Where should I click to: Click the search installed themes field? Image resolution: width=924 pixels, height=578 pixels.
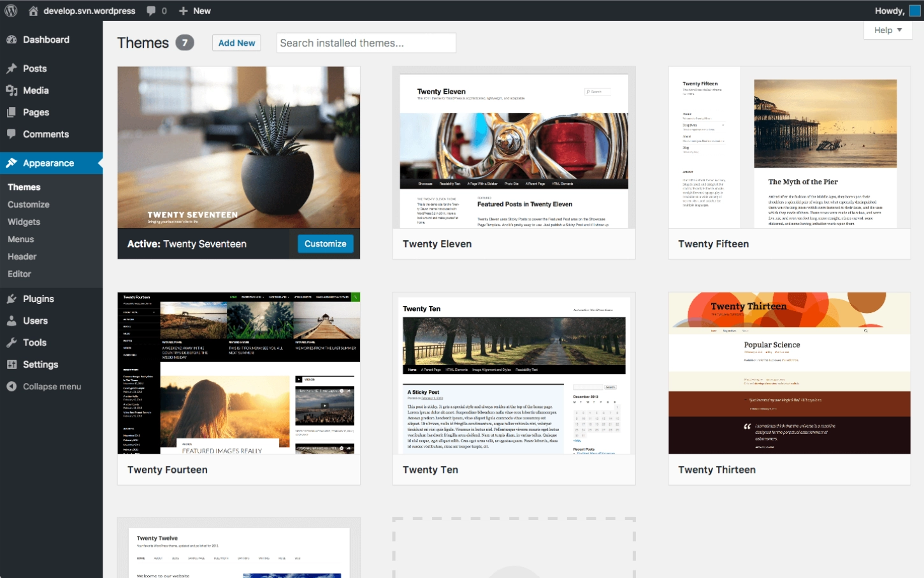[x=365, y=43]
